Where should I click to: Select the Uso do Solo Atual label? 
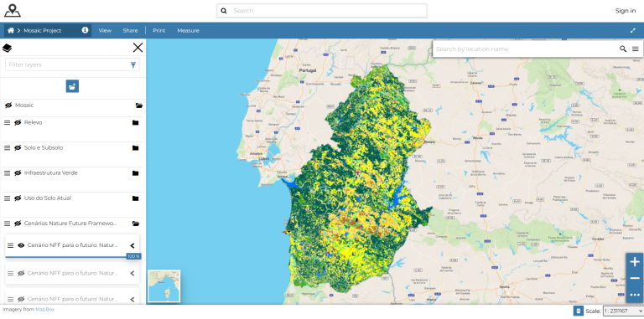pyautogui.click(x=48, y=198)
